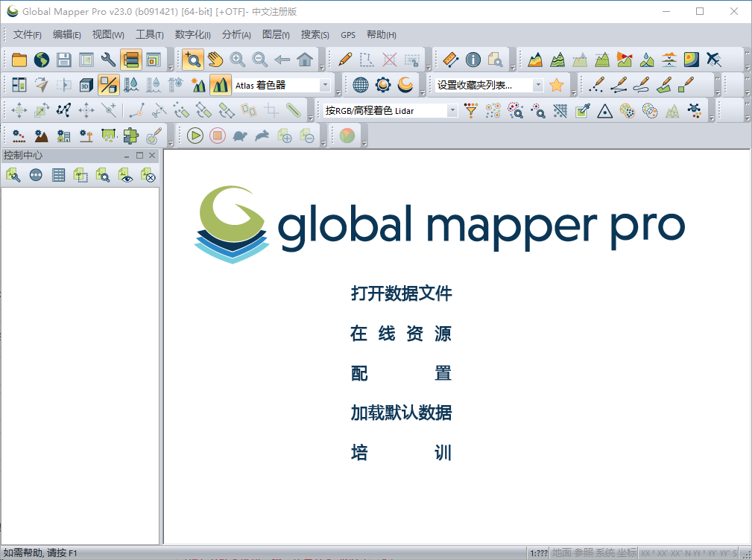
Task: Click the Lidar color picker eyedropper icon
Action: [x=583, y=111]
